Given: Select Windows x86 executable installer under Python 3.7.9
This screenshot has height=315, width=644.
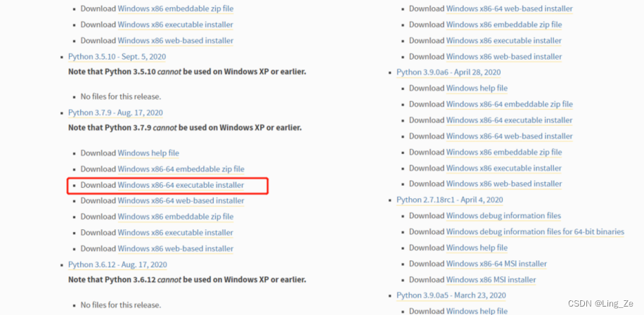Looking at the screenshot, I should click(175, 233).
